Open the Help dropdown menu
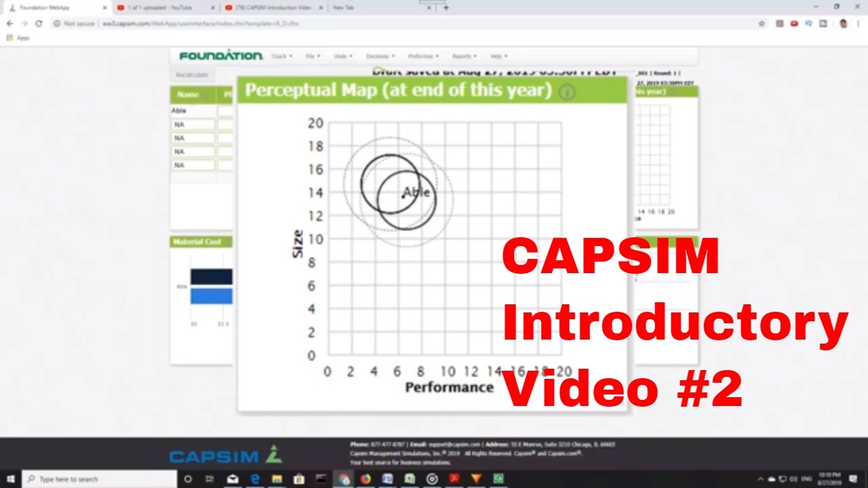The width and height of the screenshot is (868, 488). (498, 56)
